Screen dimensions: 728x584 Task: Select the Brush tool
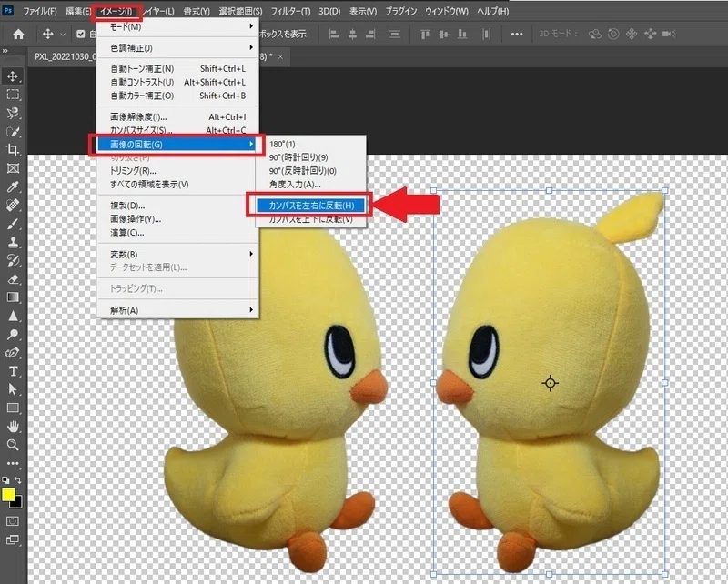(13, 224)
